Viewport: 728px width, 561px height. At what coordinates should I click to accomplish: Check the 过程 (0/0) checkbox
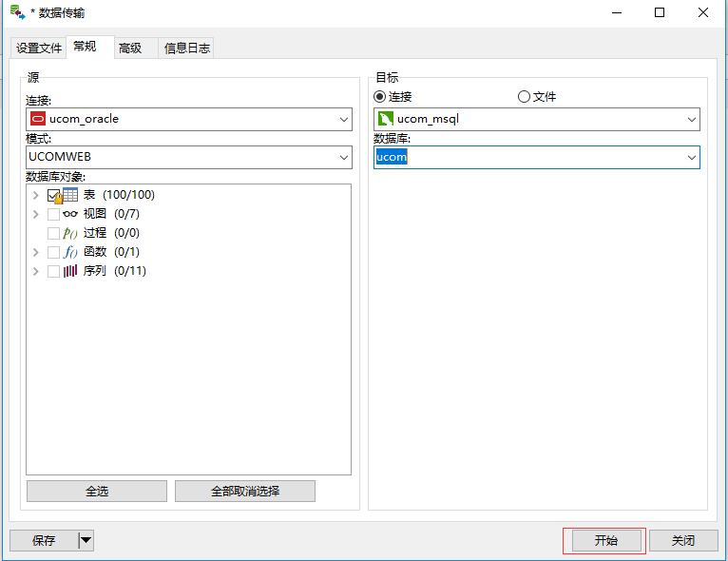(x=53, y=233)
